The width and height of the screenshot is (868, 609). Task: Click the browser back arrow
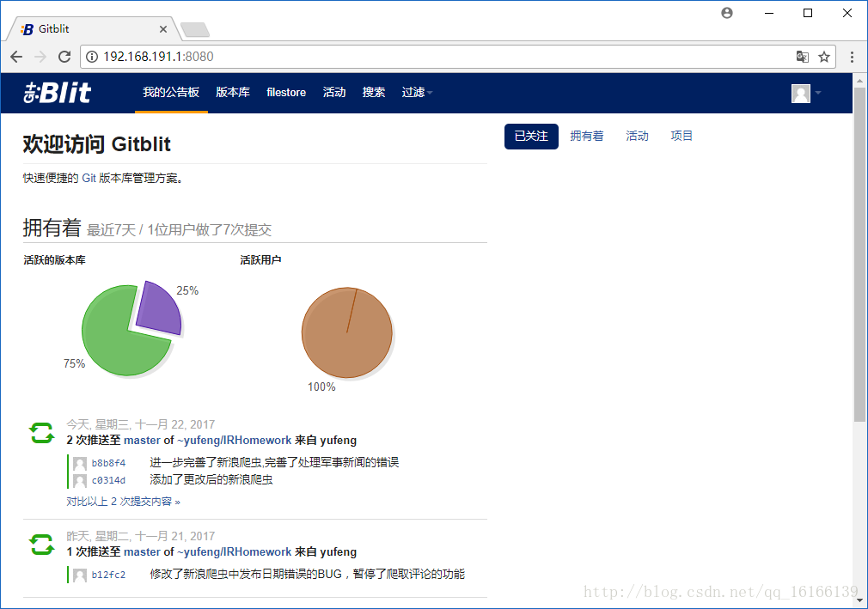(x=16, y=57)
